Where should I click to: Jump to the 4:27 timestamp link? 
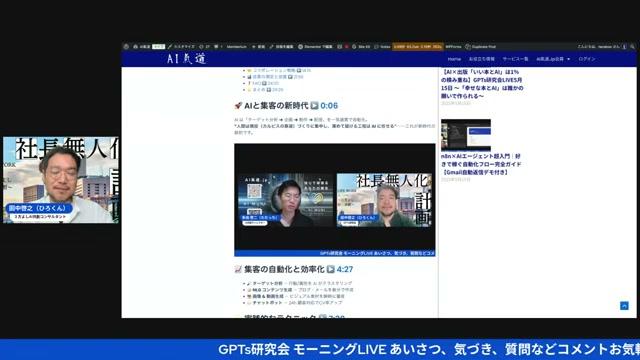345,269
